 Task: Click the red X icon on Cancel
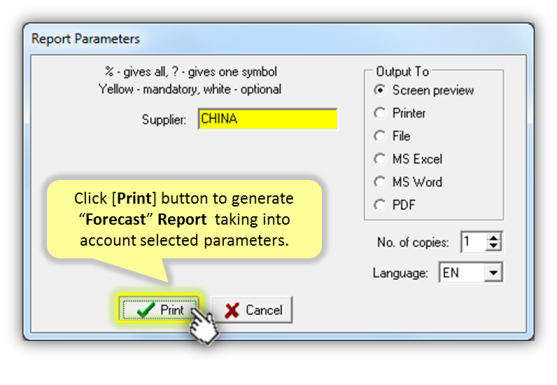point(232,310)
